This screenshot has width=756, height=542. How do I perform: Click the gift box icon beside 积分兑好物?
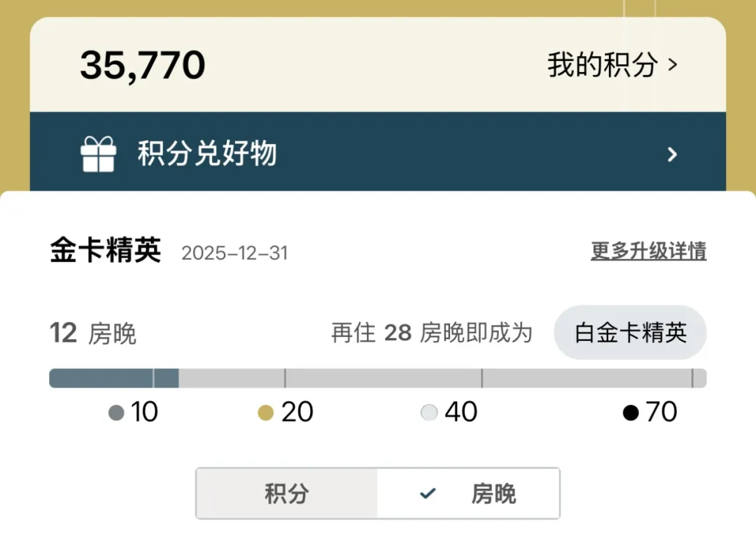click(x=98, y=154)
